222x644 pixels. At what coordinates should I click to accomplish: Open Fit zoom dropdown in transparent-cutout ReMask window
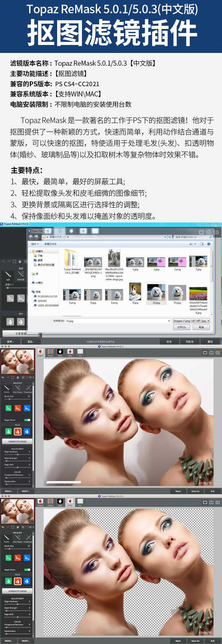pos(31,527)
